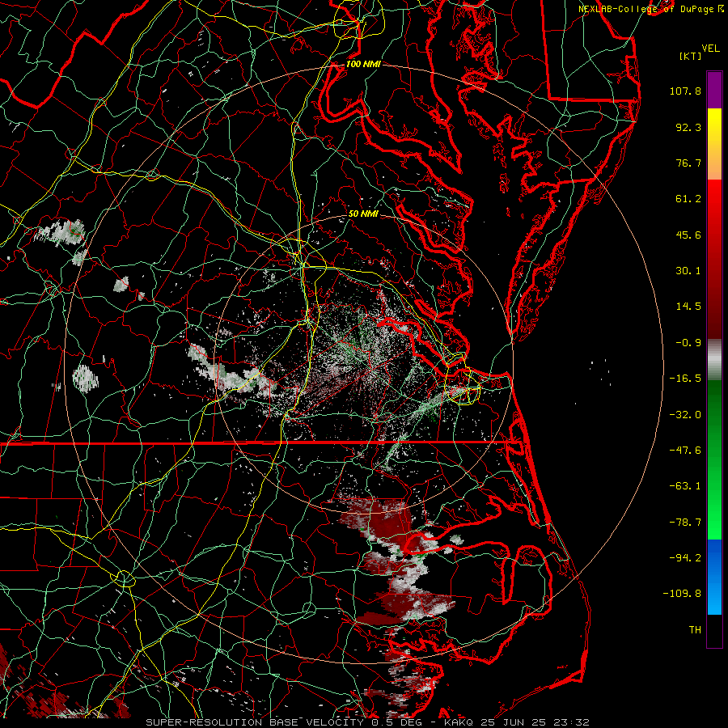
Task: Click SUPER-RESOLUTION BASE VELOCITY in bottom caption
Action: tap(256, 722)
